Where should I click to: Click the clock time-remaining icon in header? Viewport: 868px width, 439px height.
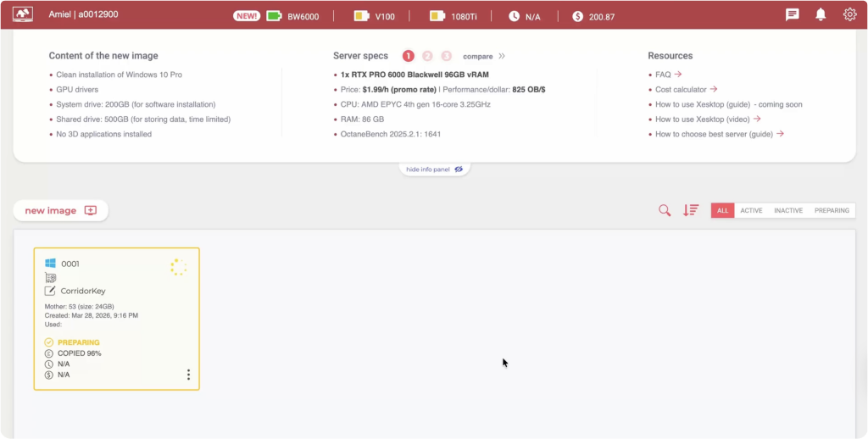515,16
